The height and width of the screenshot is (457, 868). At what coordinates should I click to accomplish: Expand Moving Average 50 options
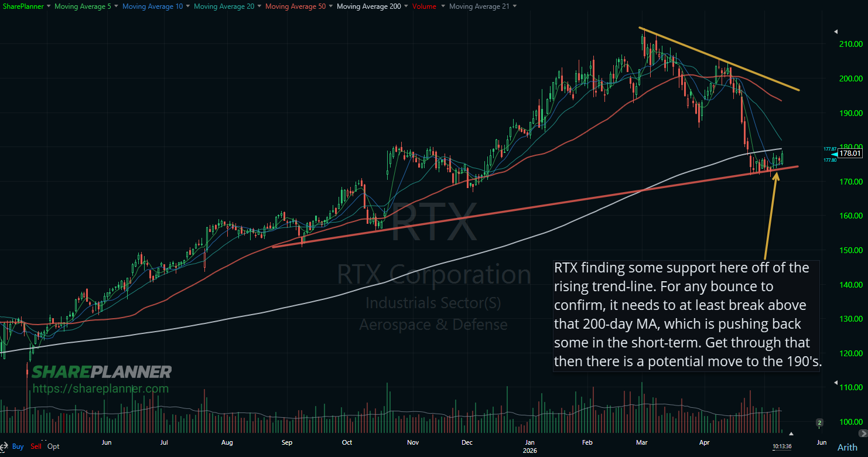pos(331,6)
